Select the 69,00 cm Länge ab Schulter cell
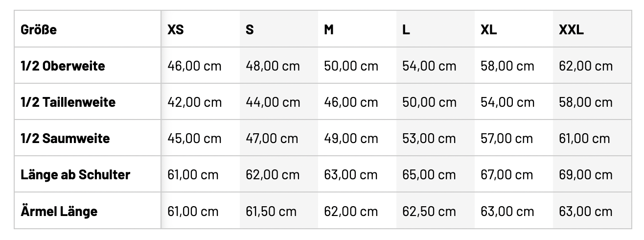Image resolution: width=644 pixels, height=240 pixels. (x=585, y=174)
